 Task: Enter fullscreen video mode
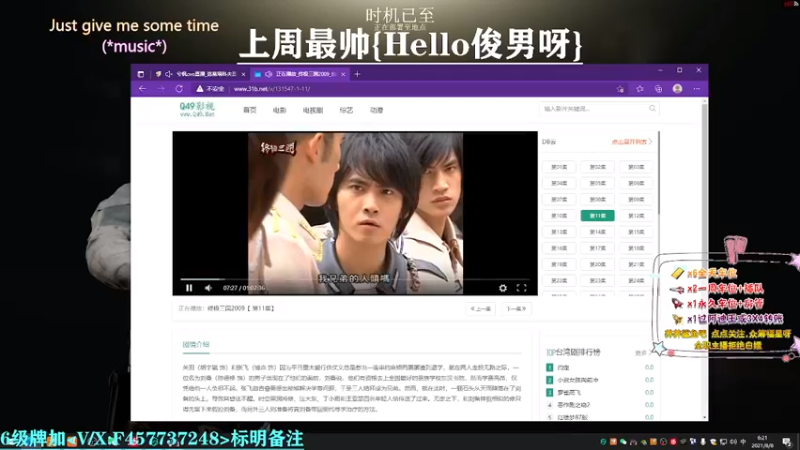521,288
